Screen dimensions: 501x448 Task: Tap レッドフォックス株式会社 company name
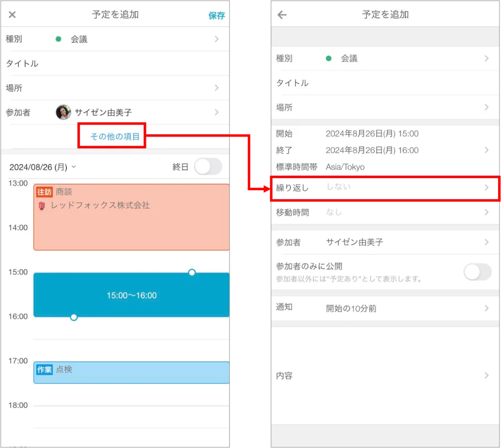(x=100, y=205)
